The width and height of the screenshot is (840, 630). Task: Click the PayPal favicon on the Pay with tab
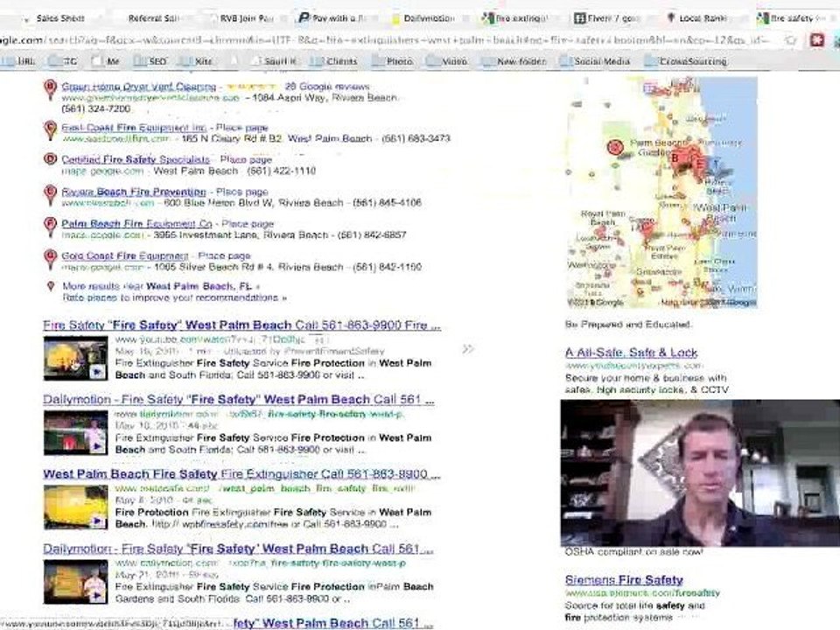pyautogui.click(x=304, y=17)
